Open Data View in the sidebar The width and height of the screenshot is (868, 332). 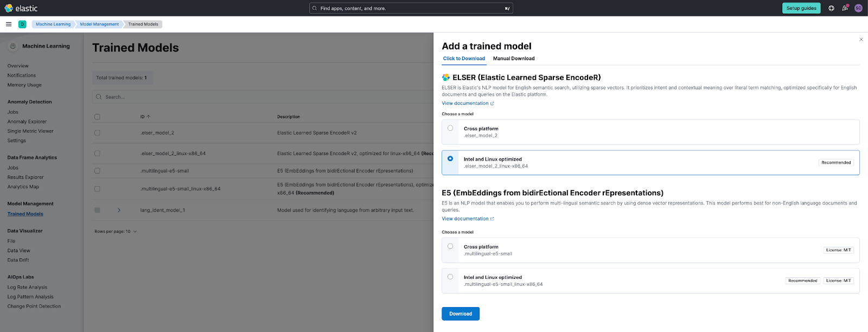[x=19, y=251]
